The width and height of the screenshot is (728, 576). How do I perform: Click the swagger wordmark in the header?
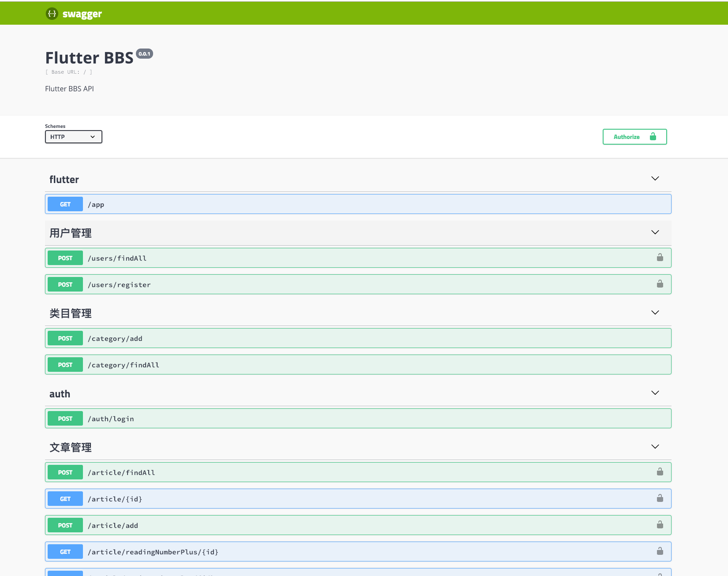(x=82, y=14)
